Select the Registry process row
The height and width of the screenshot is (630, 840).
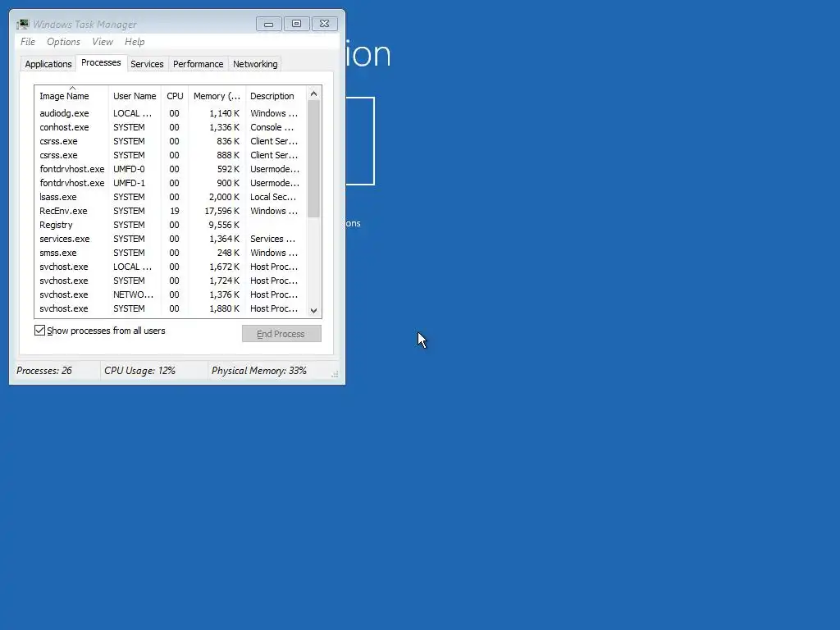(171, 225)
